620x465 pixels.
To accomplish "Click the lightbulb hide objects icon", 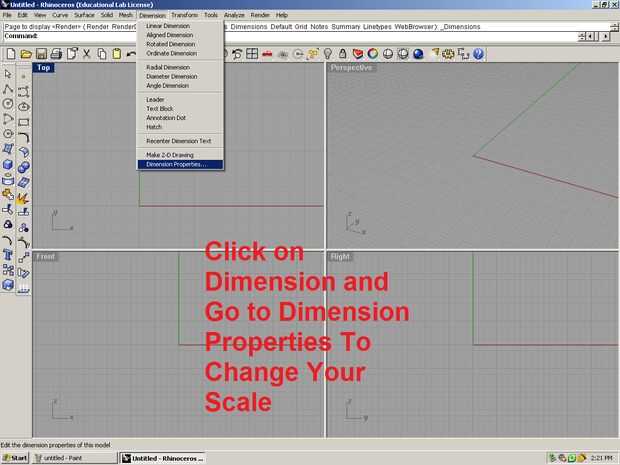I will (x=327, y=54).
